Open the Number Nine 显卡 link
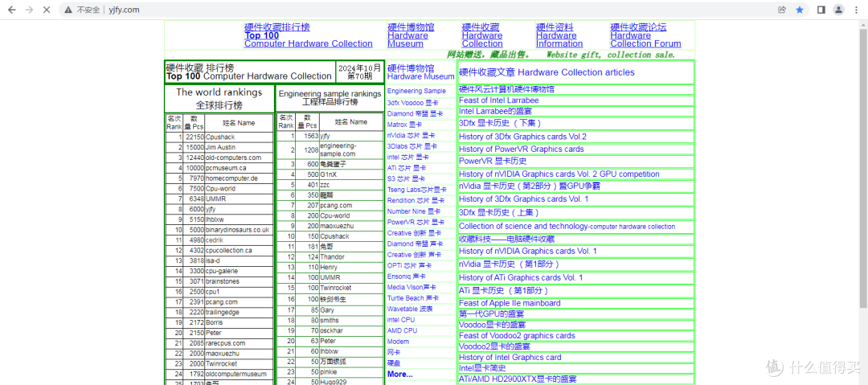868x385 pixels. tap(414, 211)
